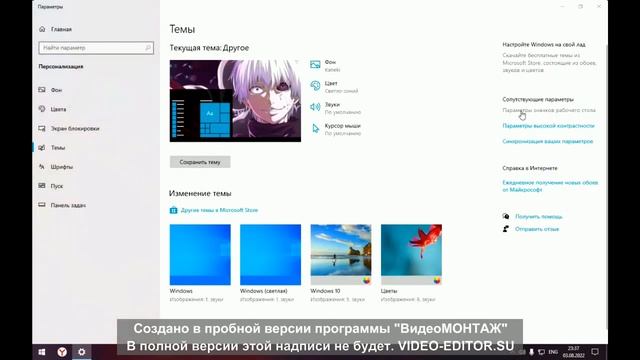Open Параметры значков рабочего стола link

[549, 110]
